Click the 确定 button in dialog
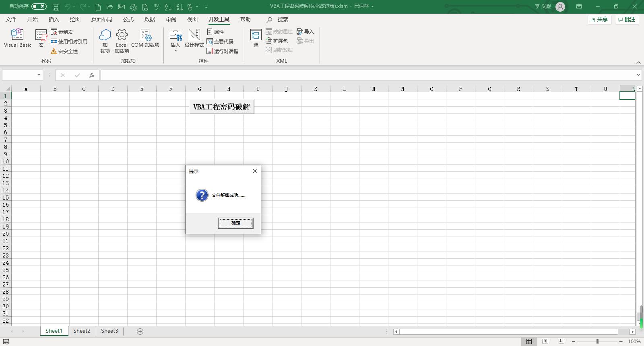 235,223
